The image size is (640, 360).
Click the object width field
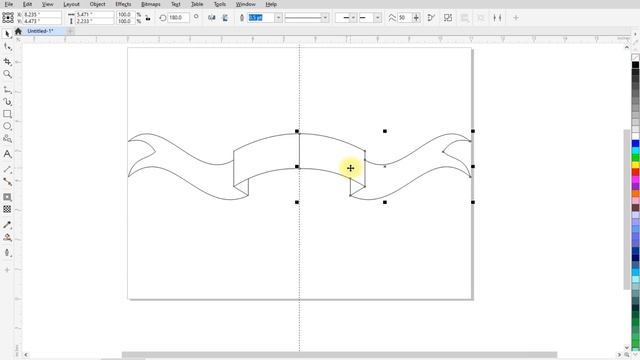click(x=94, y=14)
